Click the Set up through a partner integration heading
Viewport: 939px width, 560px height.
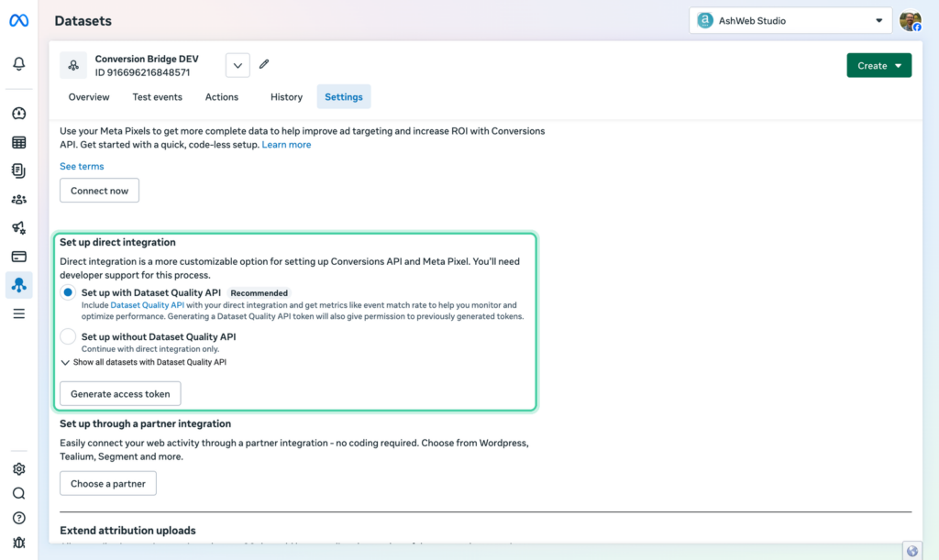pyautogui.click(x=146, y=423)
